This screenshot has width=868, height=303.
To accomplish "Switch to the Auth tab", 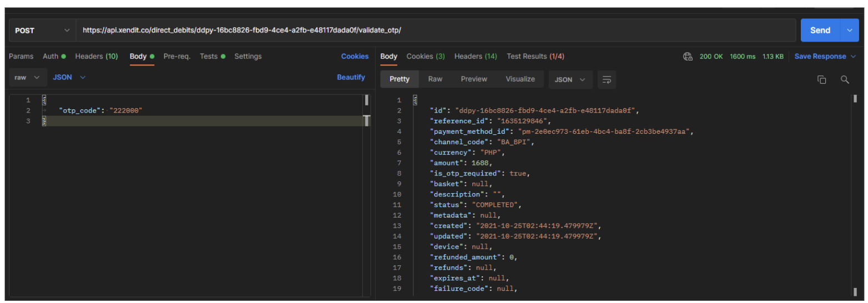I will (54, 56).
